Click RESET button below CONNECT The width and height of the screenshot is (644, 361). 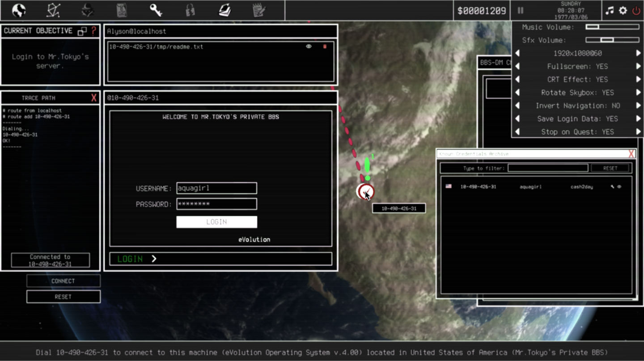[63, 297]
